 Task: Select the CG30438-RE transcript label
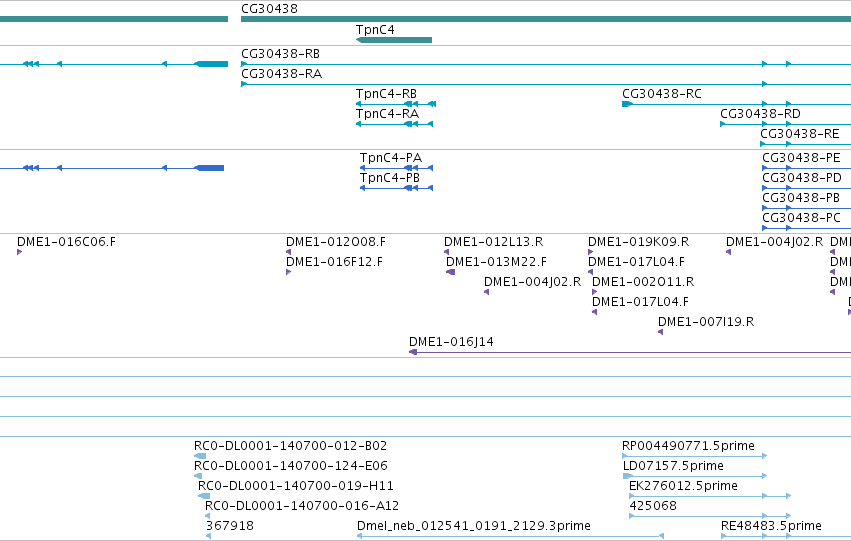(x=799, y=134)
